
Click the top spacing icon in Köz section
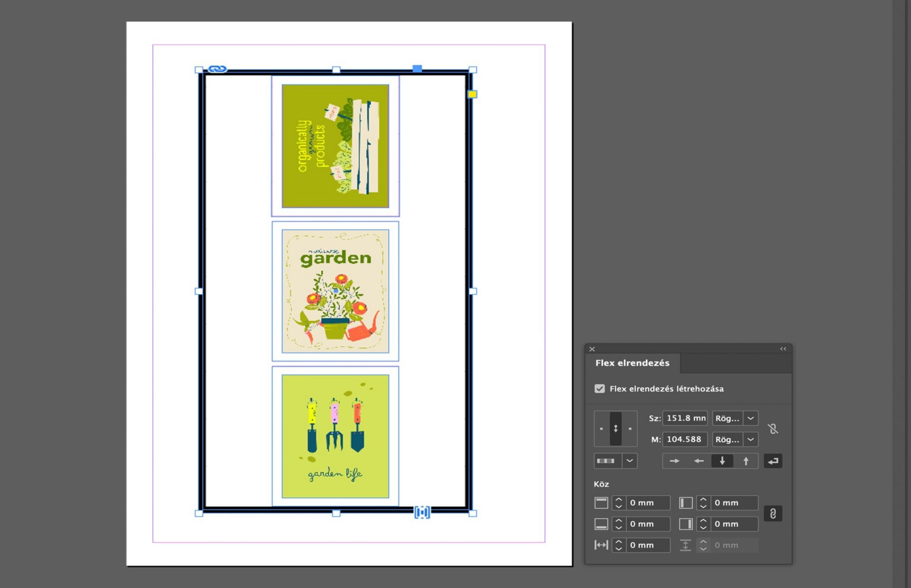601,503
